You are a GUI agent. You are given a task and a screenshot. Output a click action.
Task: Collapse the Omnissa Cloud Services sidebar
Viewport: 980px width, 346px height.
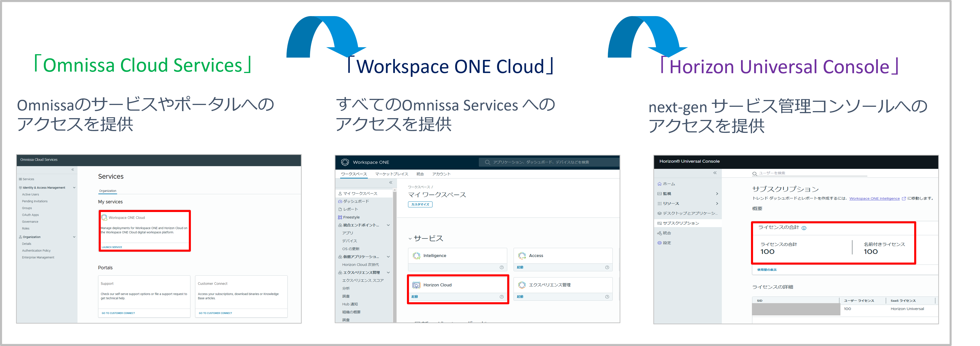pos(72,170)
